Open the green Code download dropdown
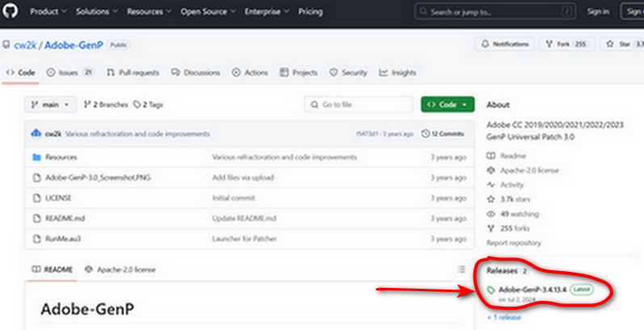The height and width of the screenshot is (330, 644). tap(448, 105)
